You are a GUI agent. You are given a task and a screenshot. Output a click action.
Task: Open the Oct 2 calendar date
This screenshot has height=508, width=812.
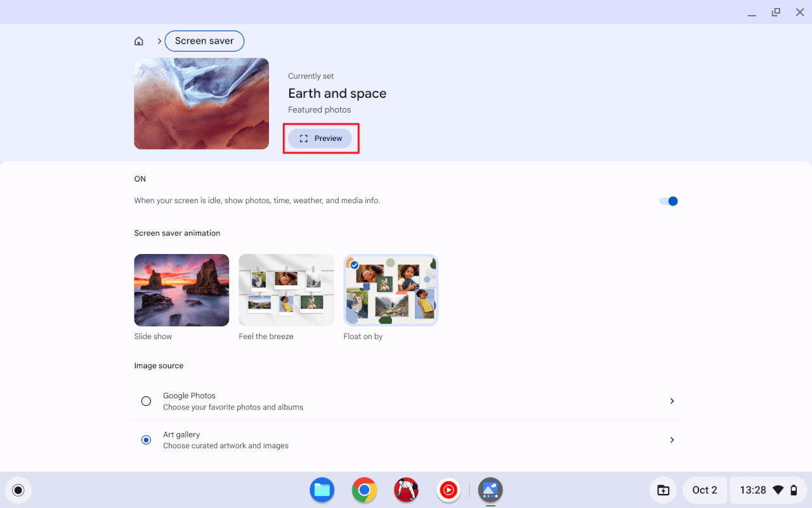705,490
